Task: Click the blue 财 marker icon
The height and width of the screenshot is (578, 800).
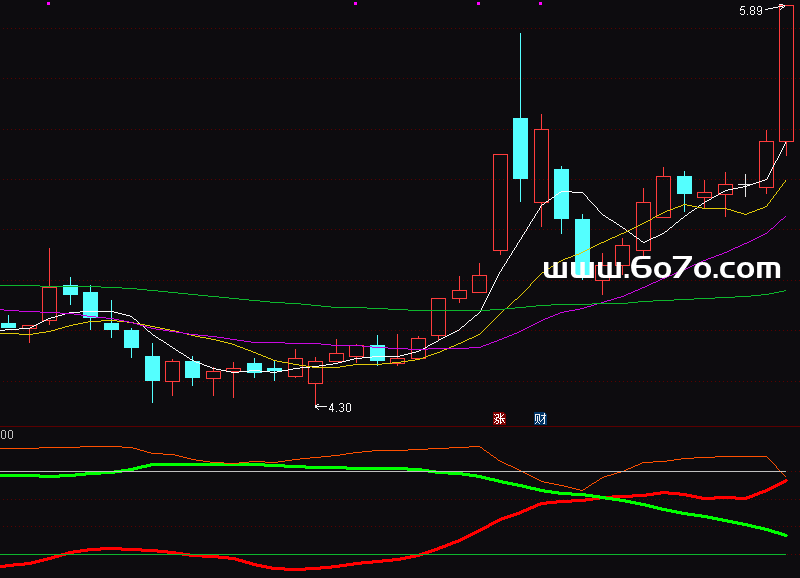Action: (x=540, y=419)
